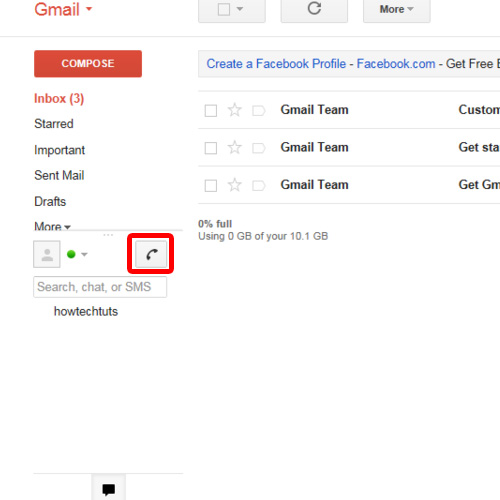Star the first Gmail Team email

[235, 110]
